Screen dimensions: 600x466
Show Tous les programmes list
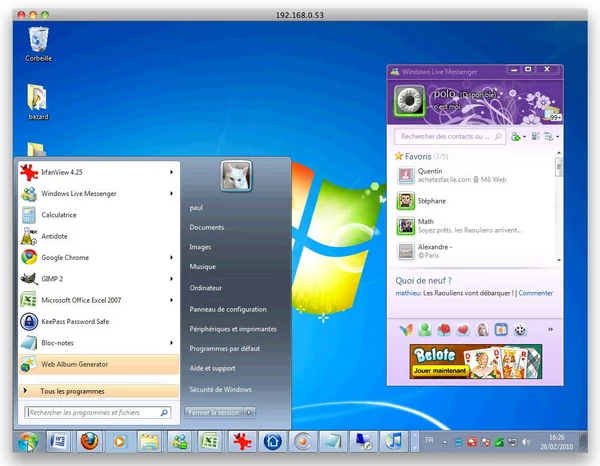pos(99,391)
